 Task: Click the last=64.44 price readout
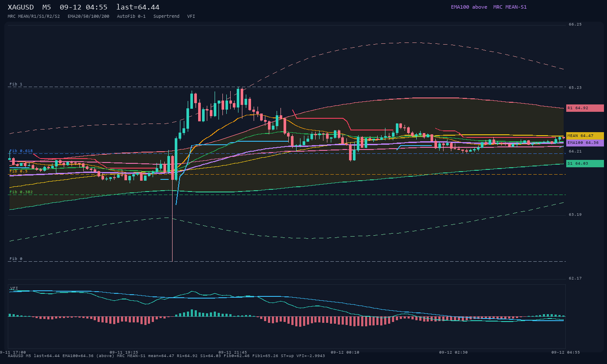point(138,7)
